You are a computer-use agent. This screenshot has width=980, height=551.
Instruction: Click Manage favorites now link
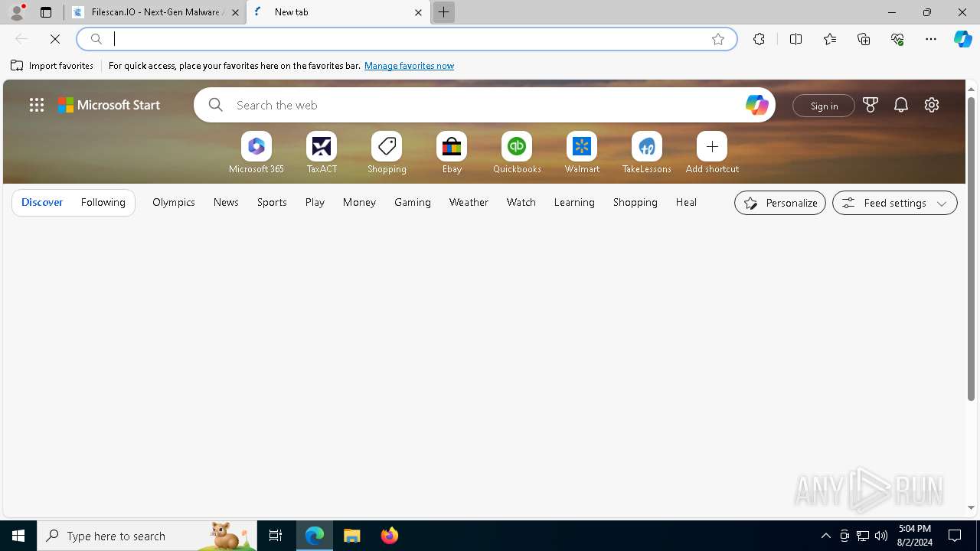click(409, 66)
